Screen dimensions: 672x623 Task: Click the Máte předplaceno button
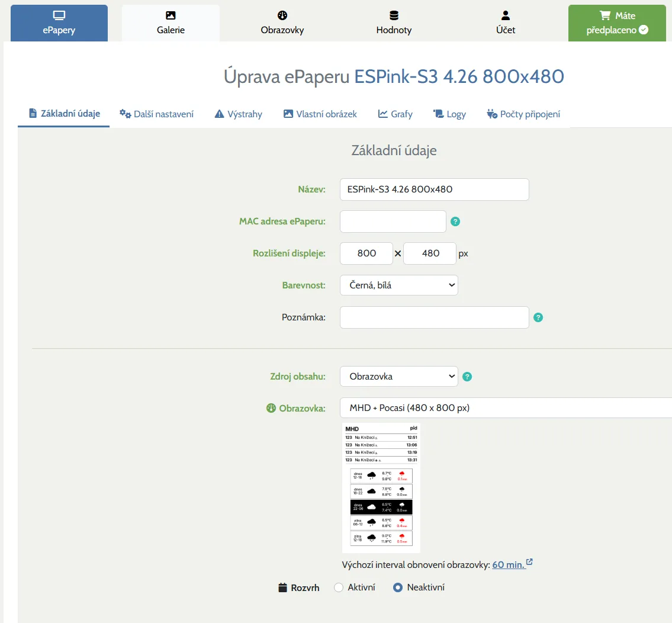pos(617,23)
